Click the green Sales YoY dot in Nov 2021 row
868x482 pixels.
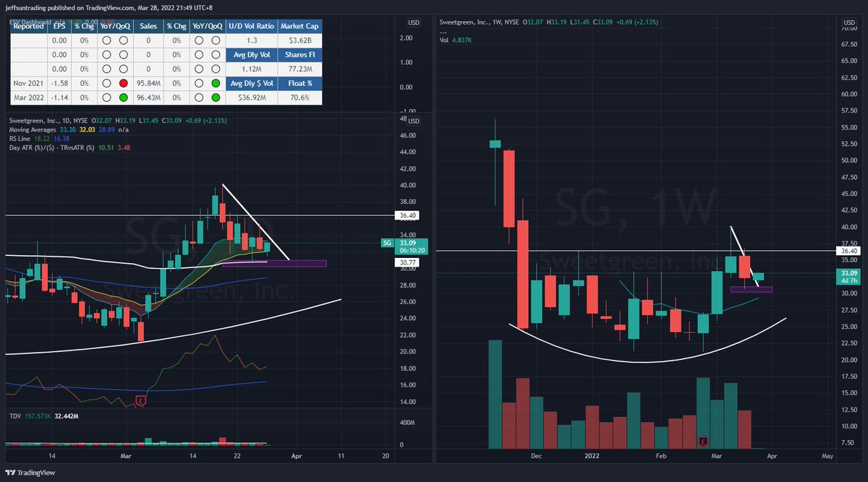[214, 82]
